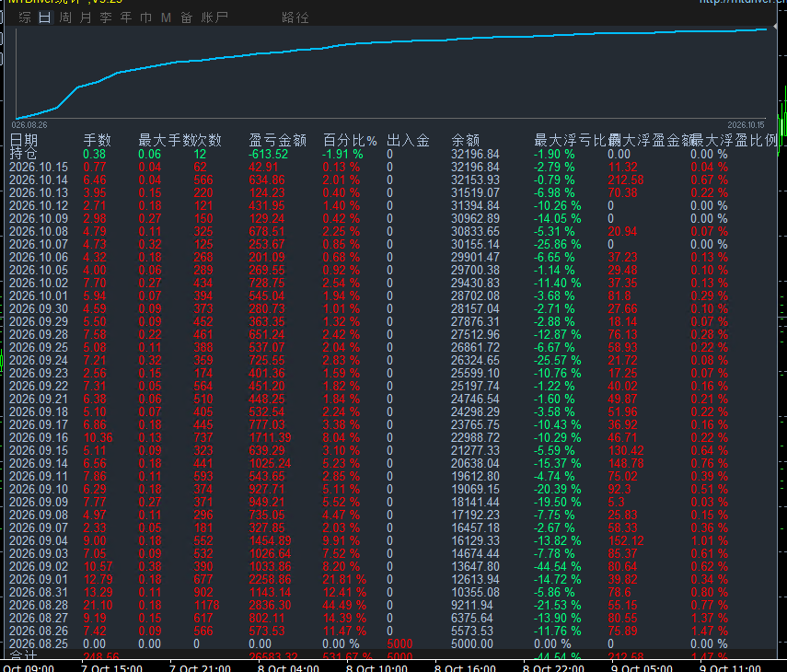Select the 币 currency tab

(x=146, y=18)
